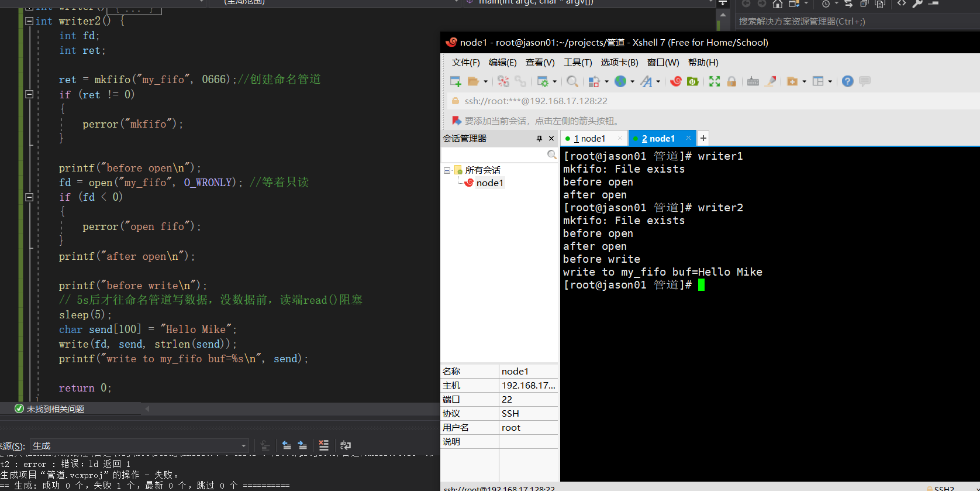
Task: Open the 来源 output source dropdown showing 生成
Action: point(140,446)
